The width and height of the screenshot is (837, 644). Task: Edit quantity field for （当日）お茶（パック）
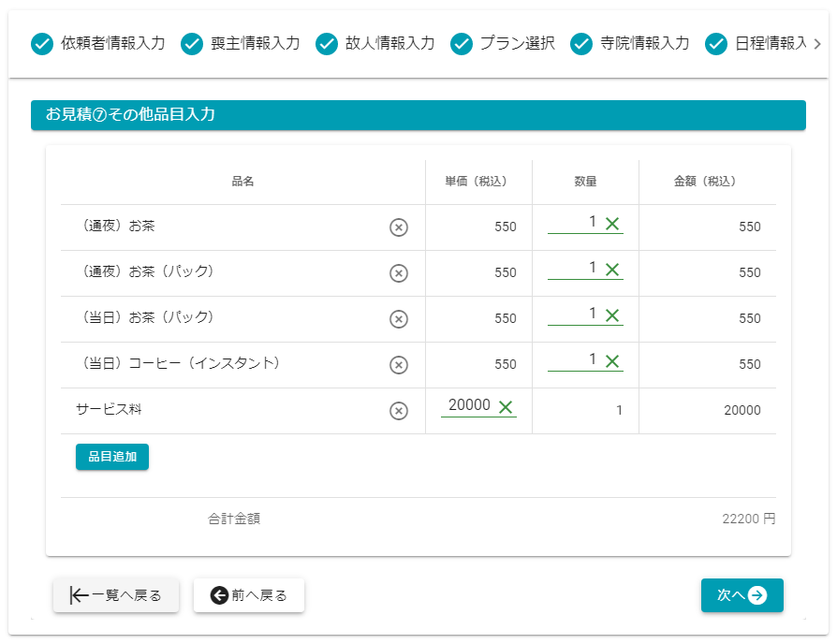(x=574, y=315)
